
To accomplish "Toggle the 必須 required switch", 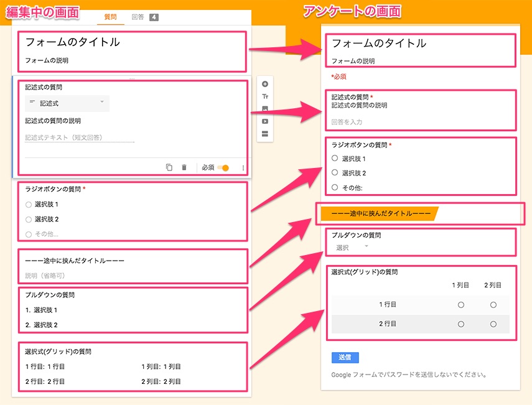I will [x=223, y=168].
